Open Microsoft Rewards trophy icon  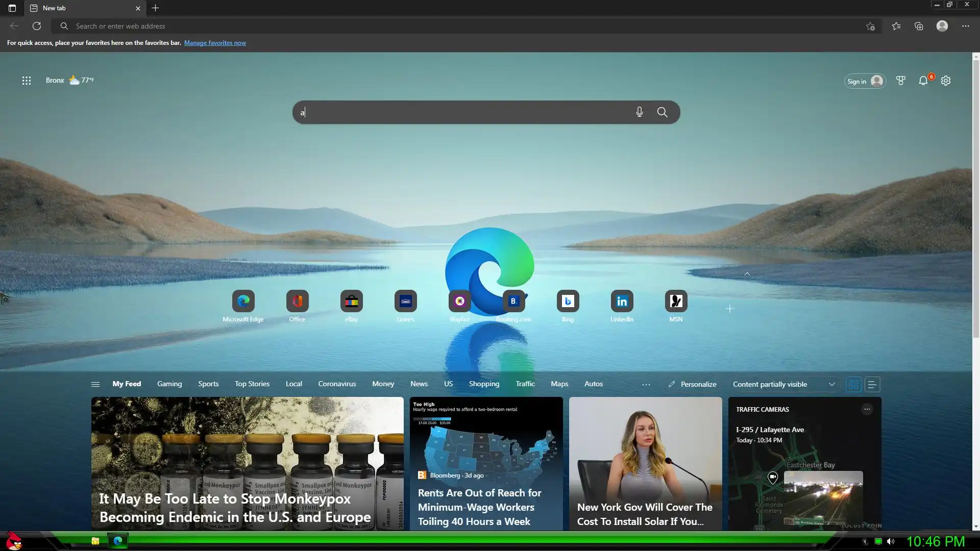tap(900, 81)
